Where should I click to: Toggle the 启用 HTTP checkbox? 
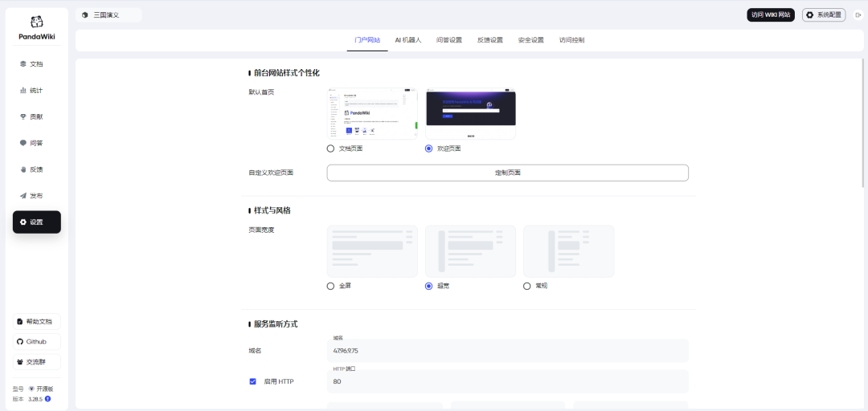[x=253, y=381]
